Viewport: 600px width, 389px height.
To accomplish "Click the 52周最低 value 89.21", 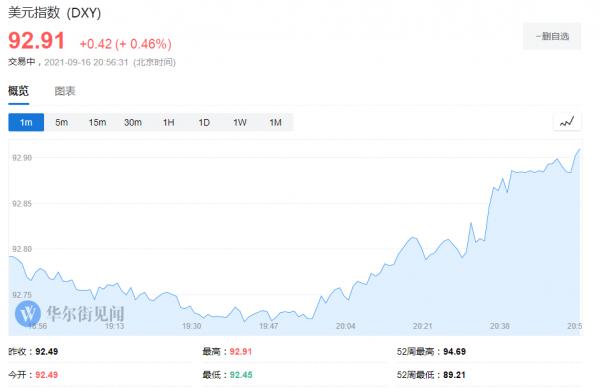I will tap(454, 375).
